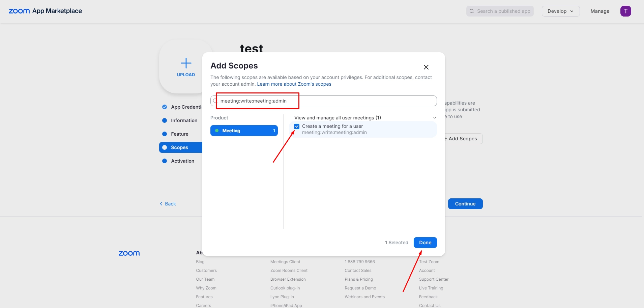Image resolution: width=644 pixels, height=308 pixels.
Task: Collapse View and manage all user meetings
Action: (434, 118)
